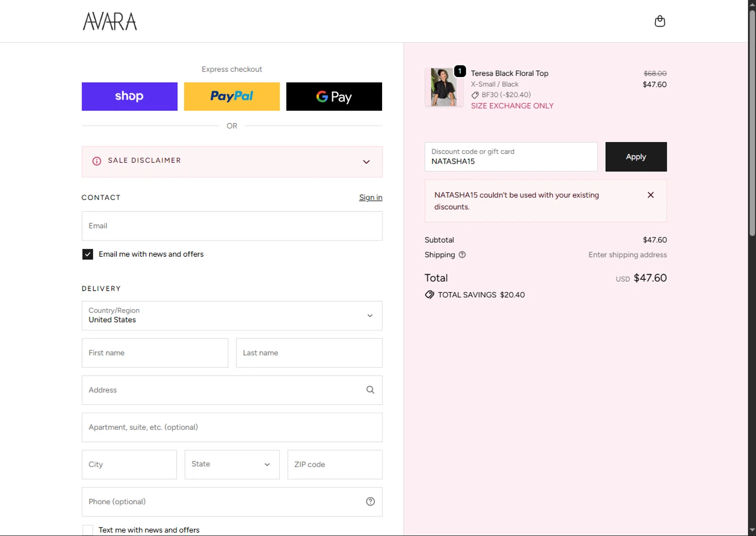The image size is (756, 536).
Task: Click the Teresa Black Floral Top product name
Action: tap(510, 74)
